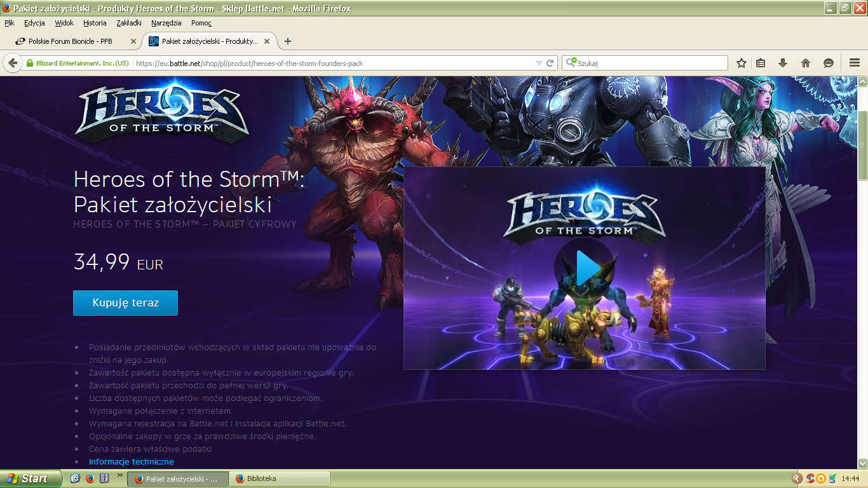Click the scrollbar down arrow
The width and height of the screenshot is (868, 488).
pyautogui.click(x=862, y=463)
